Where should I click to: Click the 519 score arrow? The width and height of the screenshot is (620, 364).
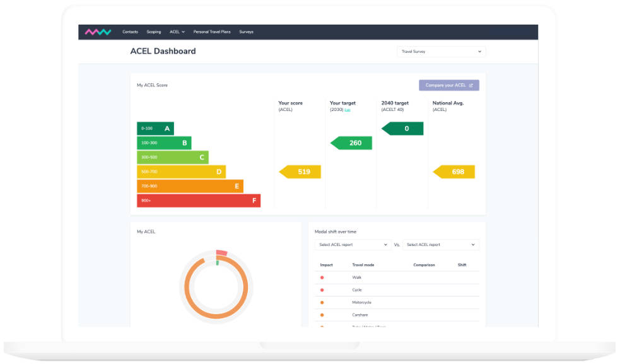tap(300, 172)
